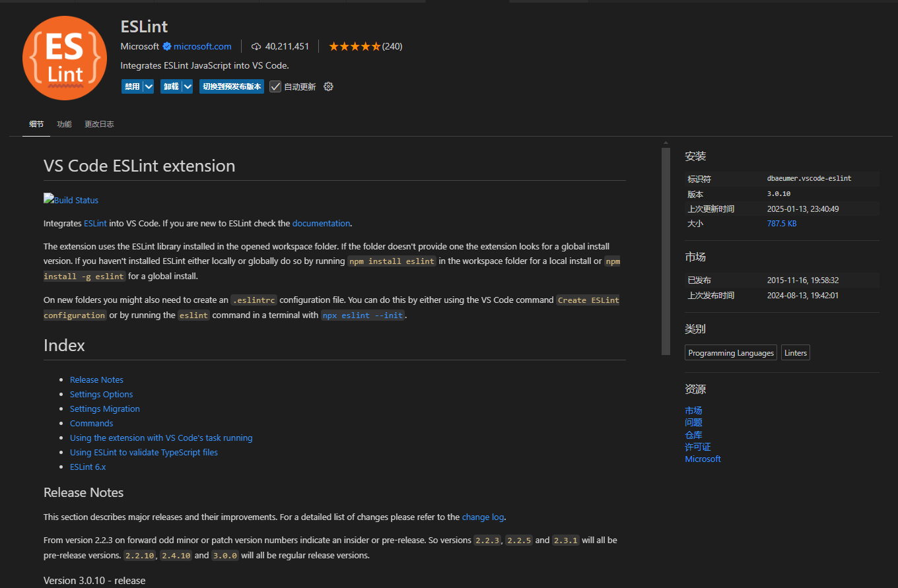The image size is (898, 588).
Task: Click the VS Code ESLint extension heading
Action: (139, 166)
